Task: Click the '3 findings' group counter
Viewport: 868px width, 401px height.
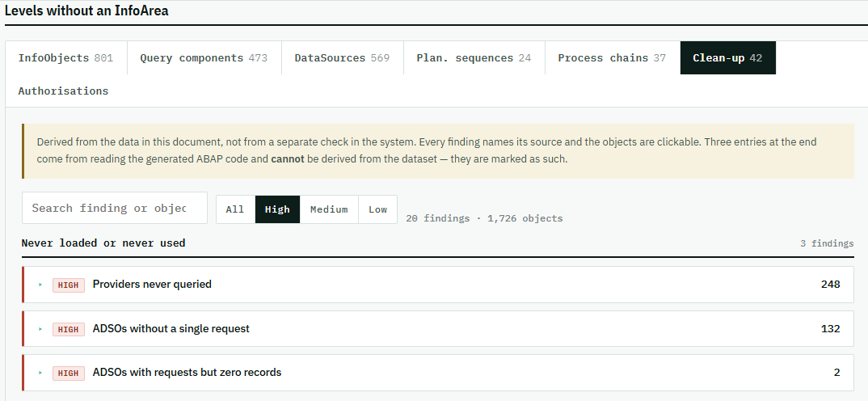Action: tap(827, 243)
